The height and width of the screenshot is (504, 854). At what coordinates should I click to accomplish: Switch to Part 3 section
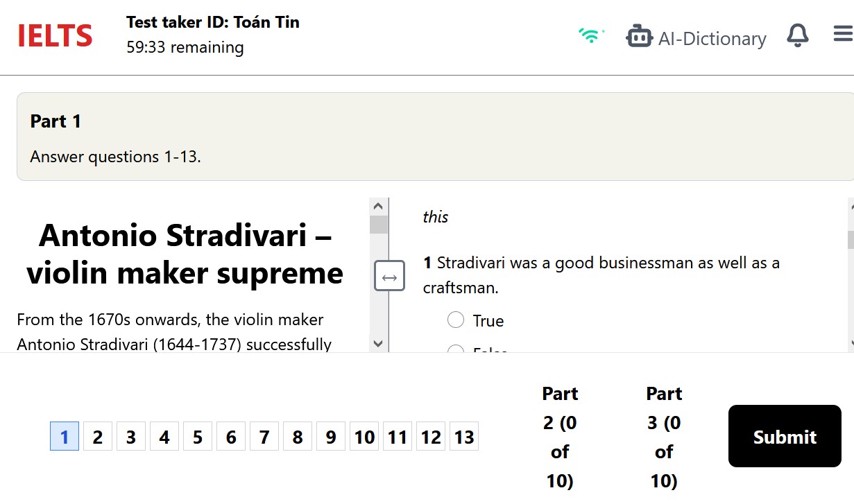(664, 437)
